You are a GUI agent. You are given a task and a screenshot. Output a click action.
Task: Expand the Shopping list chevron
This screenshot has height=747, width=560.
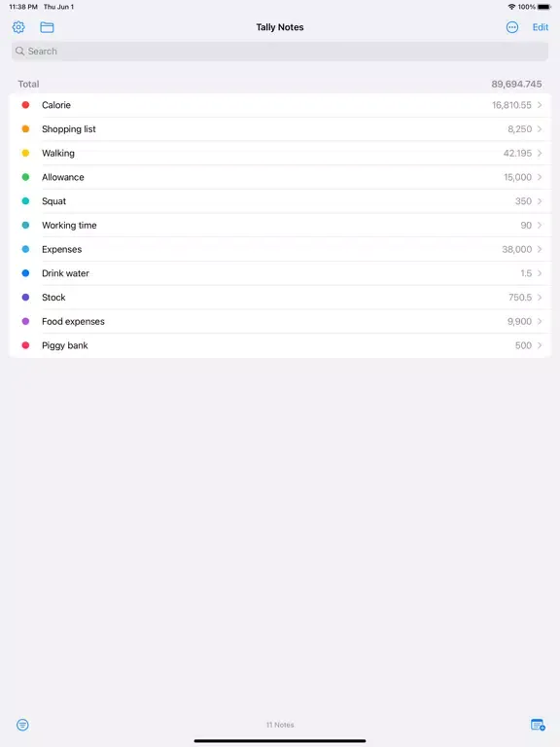[x=540, y=129]
